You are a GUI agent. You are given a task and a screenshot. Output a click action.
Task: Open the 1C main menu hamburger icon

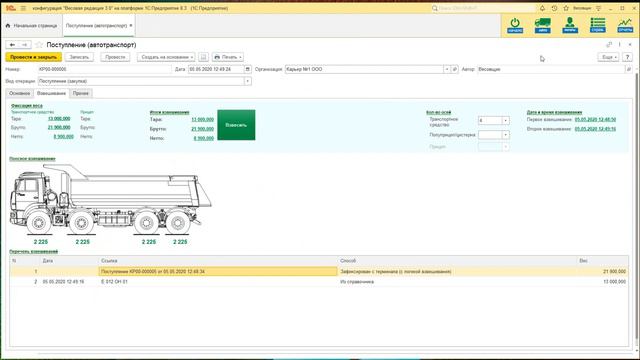coord(23,8)
